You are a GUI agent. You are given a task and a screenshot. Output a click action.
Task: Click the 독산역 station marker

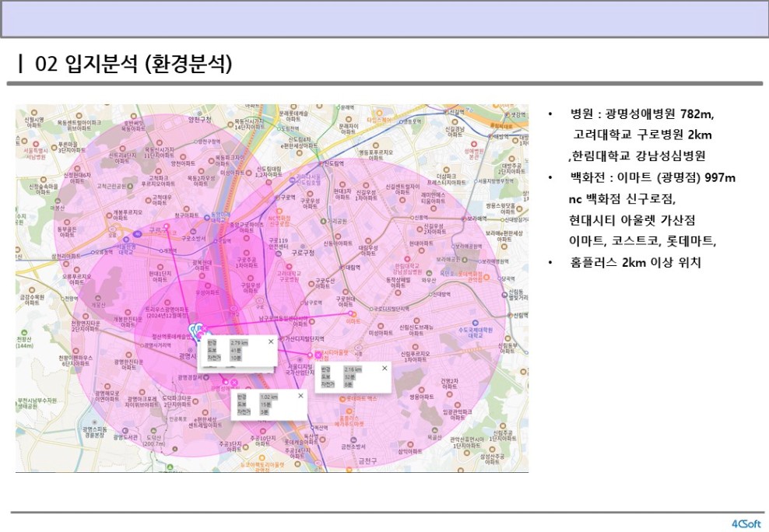(x=313, y=428)
